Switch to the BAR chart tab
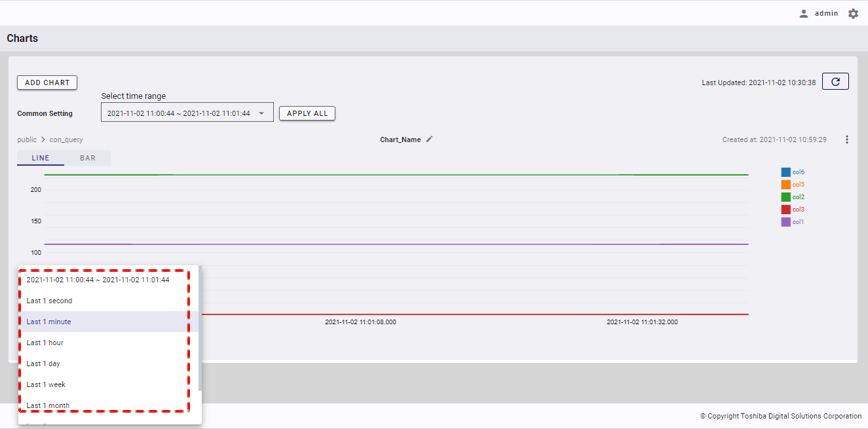868x429 pixels. 88,158
